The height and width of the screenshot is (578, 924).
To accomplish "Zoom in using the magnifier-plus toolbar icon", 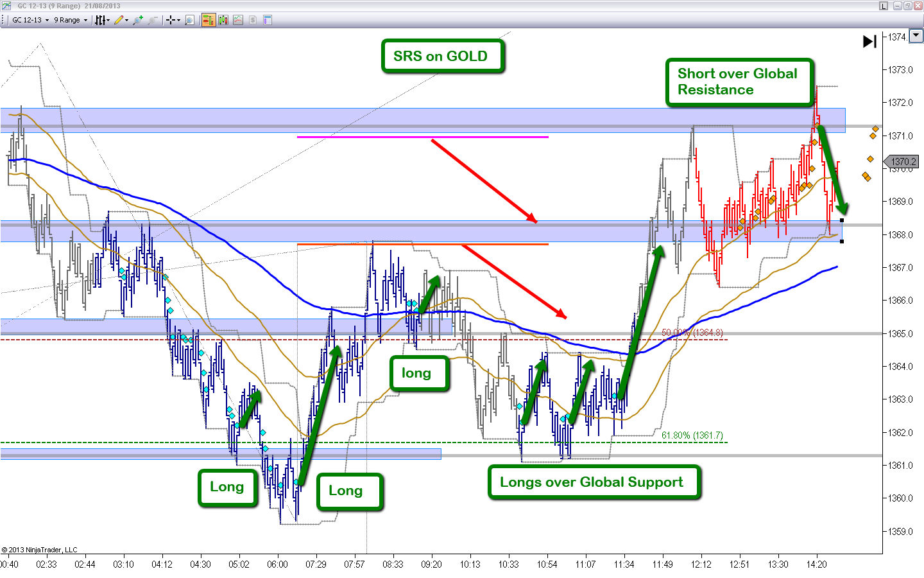I will [137, 20].
